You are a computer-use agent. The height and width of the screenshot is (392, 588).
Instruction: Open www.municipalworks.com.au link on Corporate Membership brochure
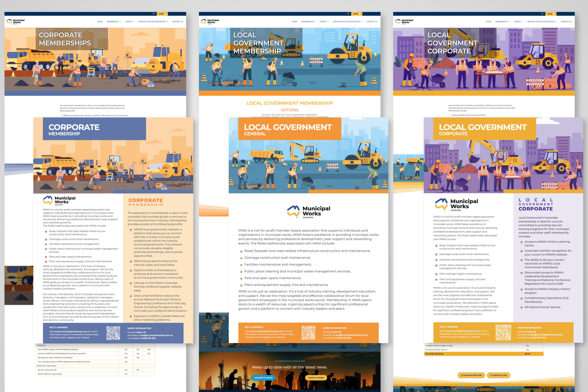[71, 332]
